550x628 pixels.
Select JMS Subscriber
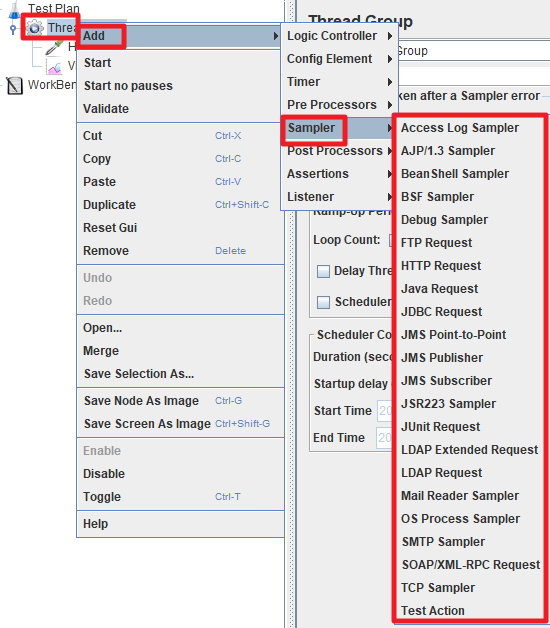coord(470,381)
